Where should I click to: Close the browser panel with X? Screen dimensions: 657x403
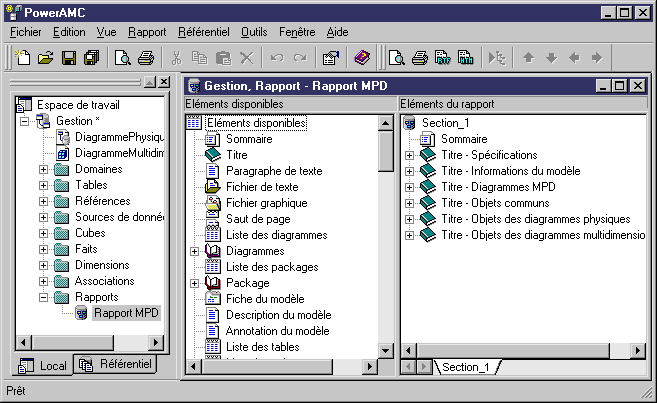point(164,82)
